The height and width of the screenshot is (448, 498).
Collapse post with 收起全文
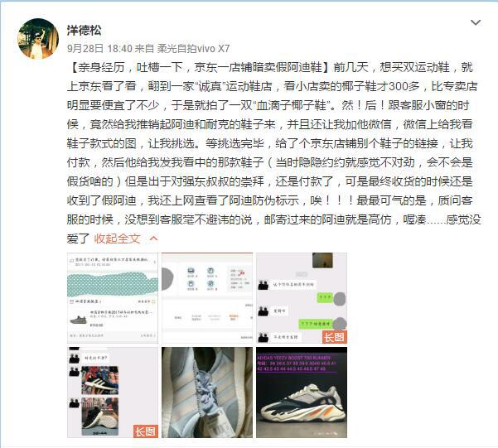coord(117,238)
